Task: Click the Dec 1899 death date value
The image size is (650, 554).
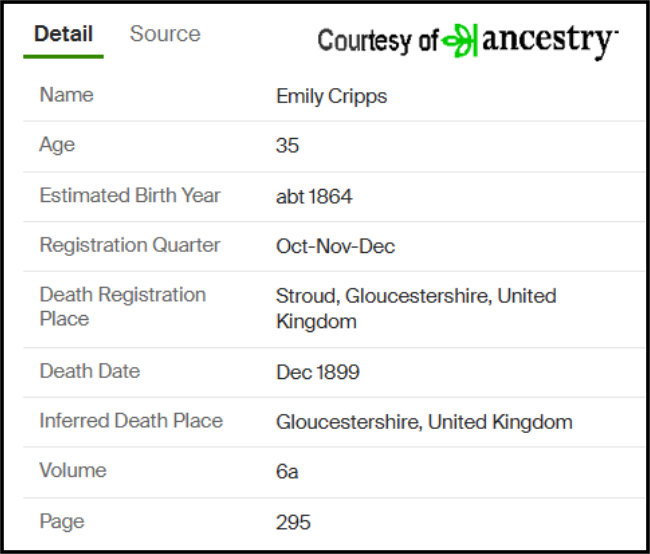Action: 318,372
